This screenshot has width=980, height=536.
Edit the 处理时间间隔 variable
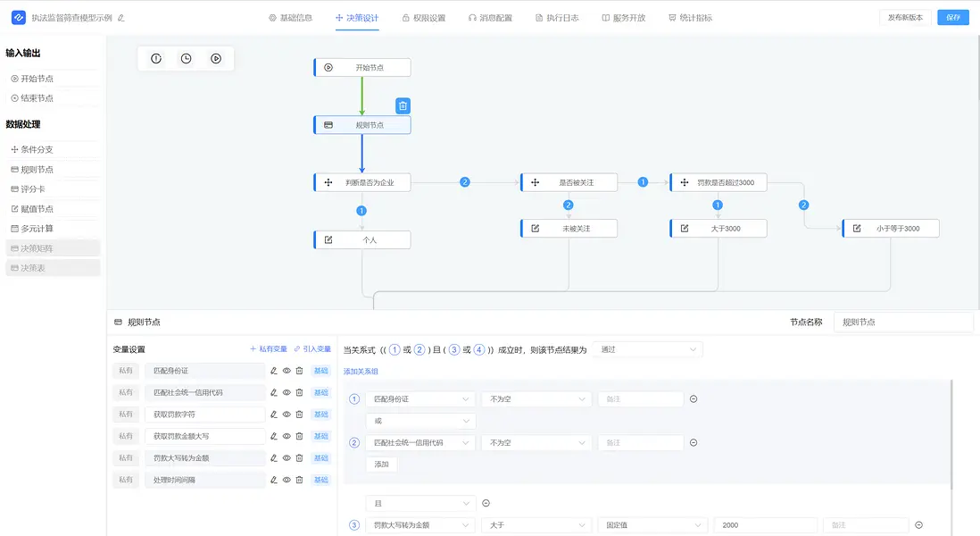point(274,481)
